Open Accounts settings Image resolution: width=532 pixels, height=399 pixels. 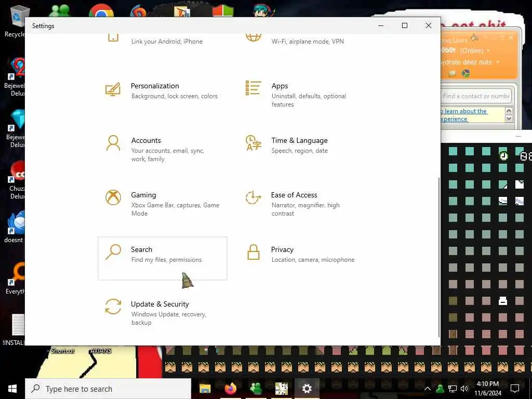click(x=162, y=149)
